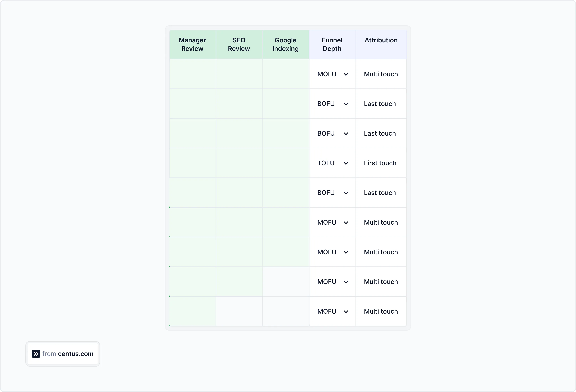The height and width of the screenshot is (392, 576).
Task: Click Manager Review cell in the TOFU row
Action: click(x=193, y=163)
